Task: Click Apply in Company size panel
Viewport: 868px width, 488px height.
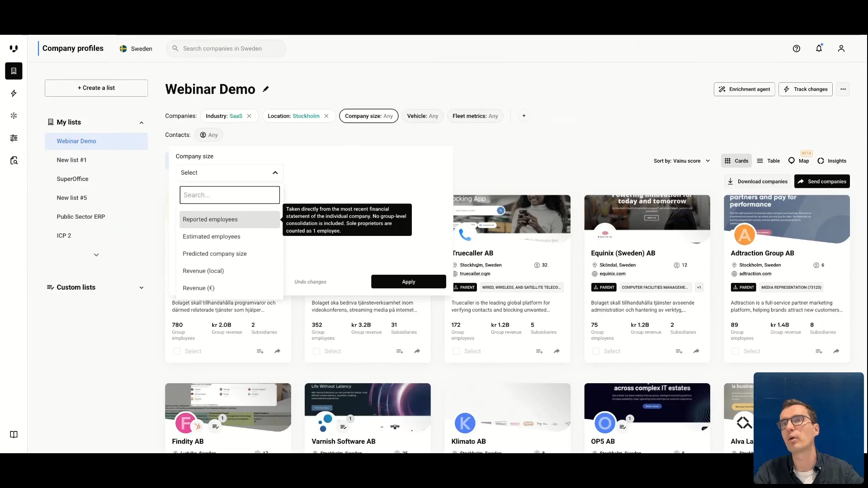Action: click(x=409, y=282)
